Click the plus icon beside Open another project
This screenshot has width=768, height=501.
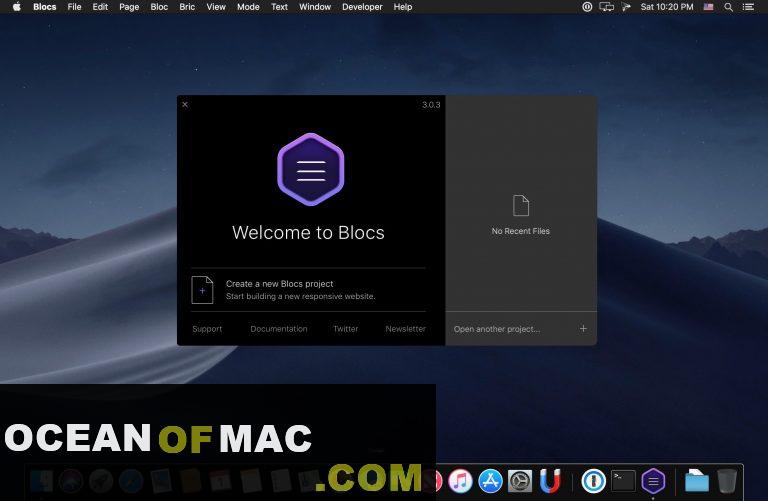pyautogui.click(x=583, y=329)
